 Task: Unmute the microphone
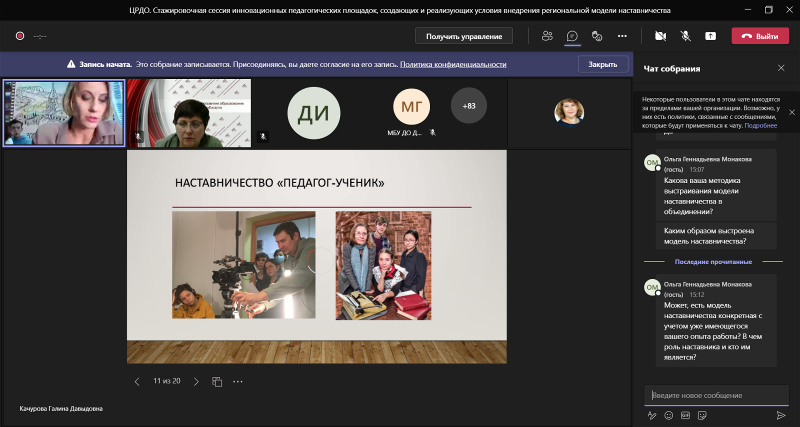tap(686, 35)
